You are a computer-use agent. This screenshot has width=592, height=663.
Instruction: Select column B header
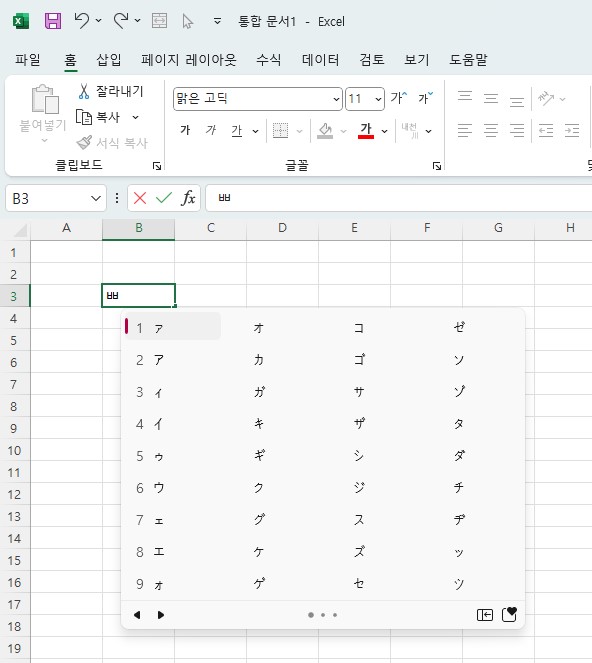(138, 229)
